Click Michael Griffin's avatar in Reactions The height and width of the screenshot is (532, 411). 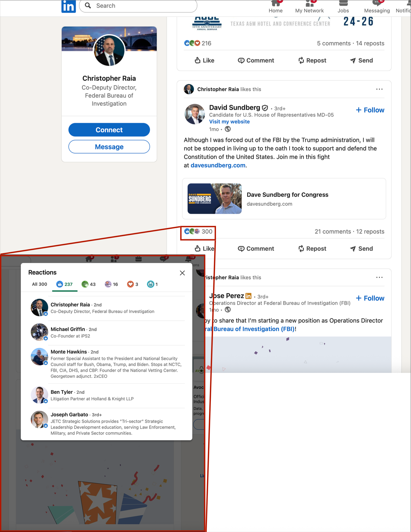(x=39, y=332)
